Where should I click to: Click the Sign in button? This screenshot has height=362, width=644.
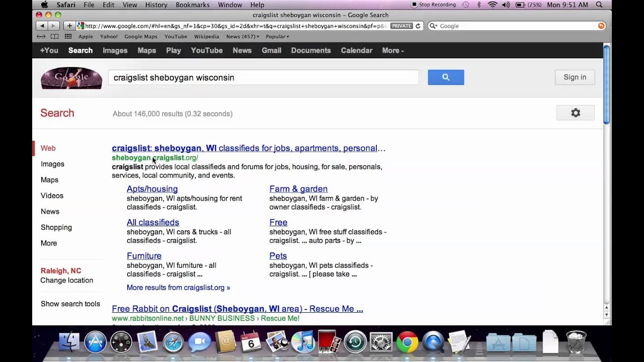575,77
